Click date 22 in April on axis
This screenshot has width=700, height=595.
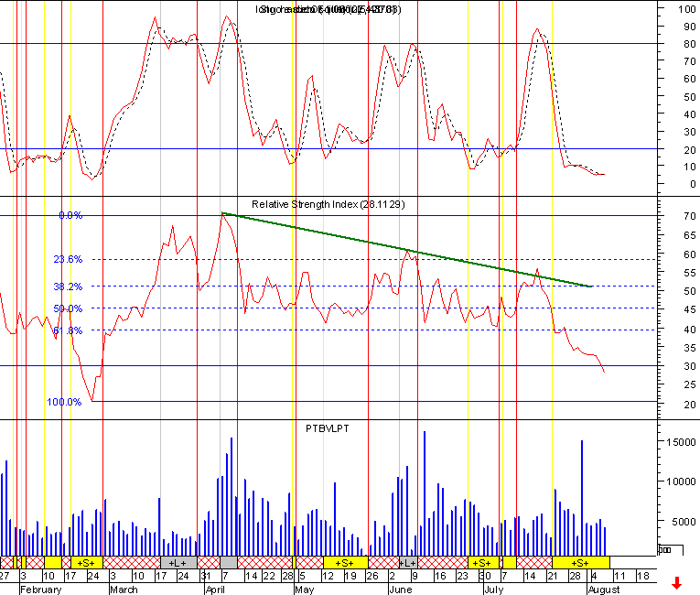pyautogui.click(x=269, y=576)
